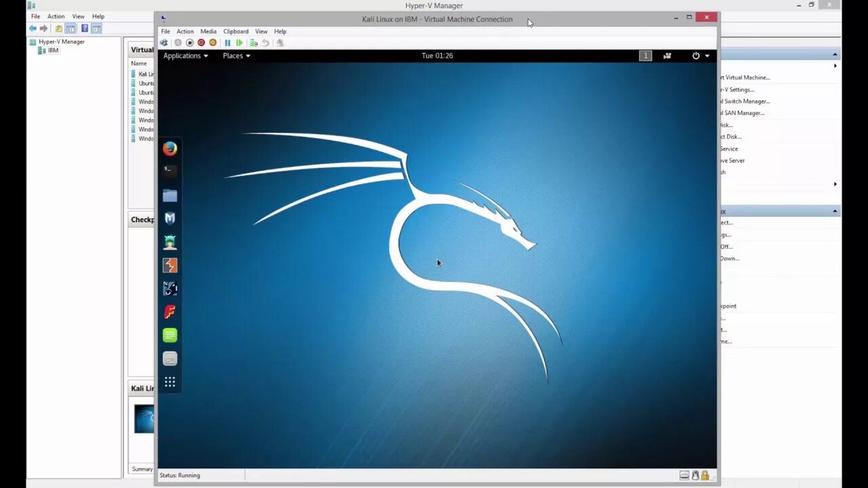The image size is (868, 488).
Task: Open Help menu in VM Connection window
Action: [280, 31]
